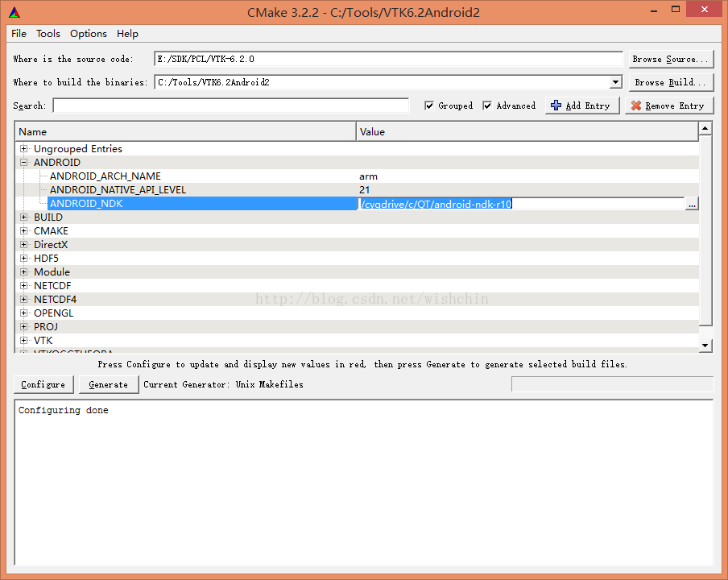Open file browser with the ellipsis button

[692, 204]
